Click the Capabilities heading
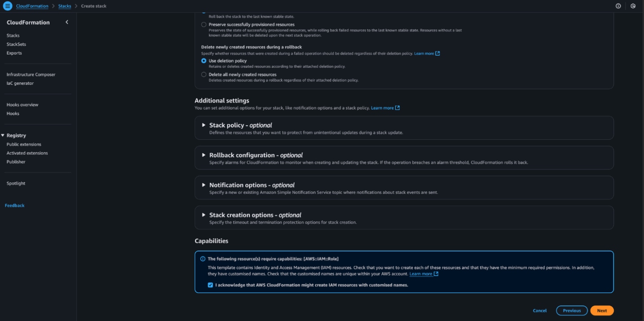 coord(211,241)
